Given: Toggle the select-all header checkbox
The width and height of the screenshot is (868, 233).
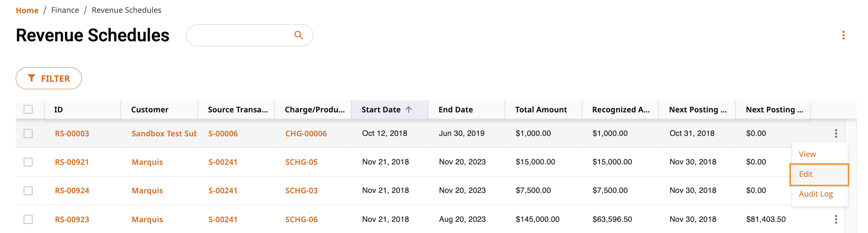Looking at the screenshot, I should (28, 109).
